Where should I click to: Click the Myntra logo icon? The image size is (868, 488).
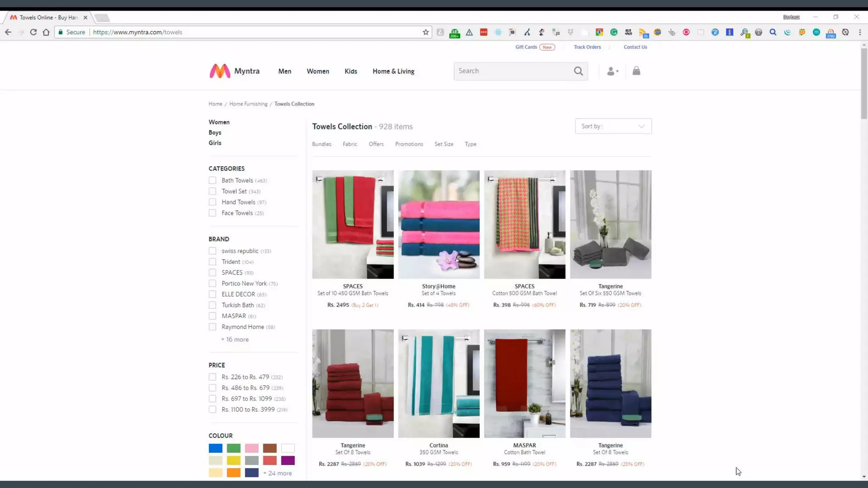[x=220, y=71]
